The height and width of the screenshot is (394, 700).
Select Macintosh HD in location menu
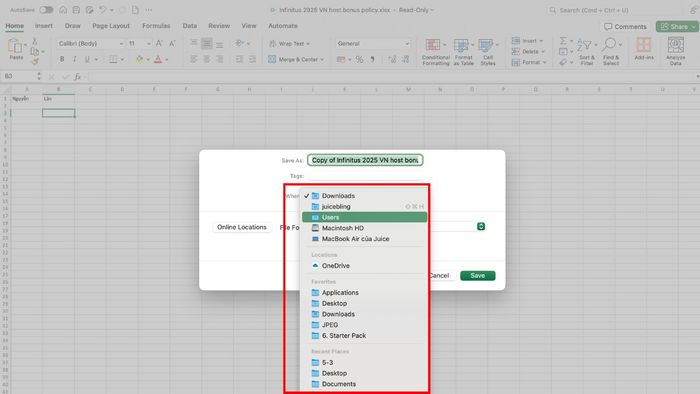coord(364,228)
